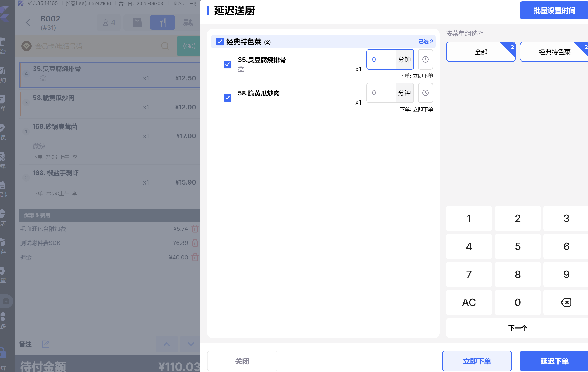Click the scroll up chevron button

[x=167, y=344]
